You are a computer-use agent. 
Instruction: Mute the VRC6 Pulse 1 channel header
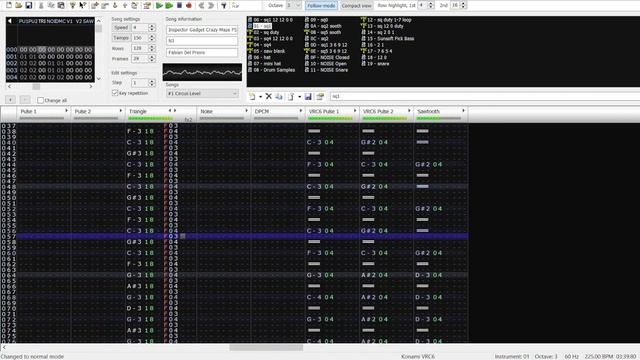[x=332, y=113]
